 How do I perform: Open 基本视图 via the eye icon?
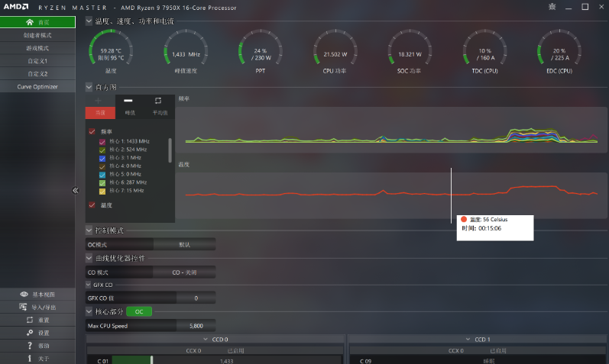click(x=24, y=294)
